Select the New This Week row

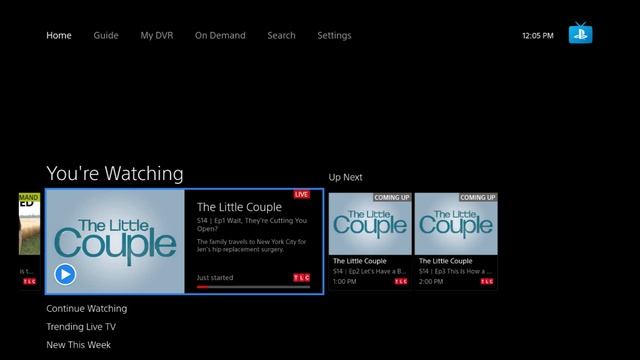point(78,345)
